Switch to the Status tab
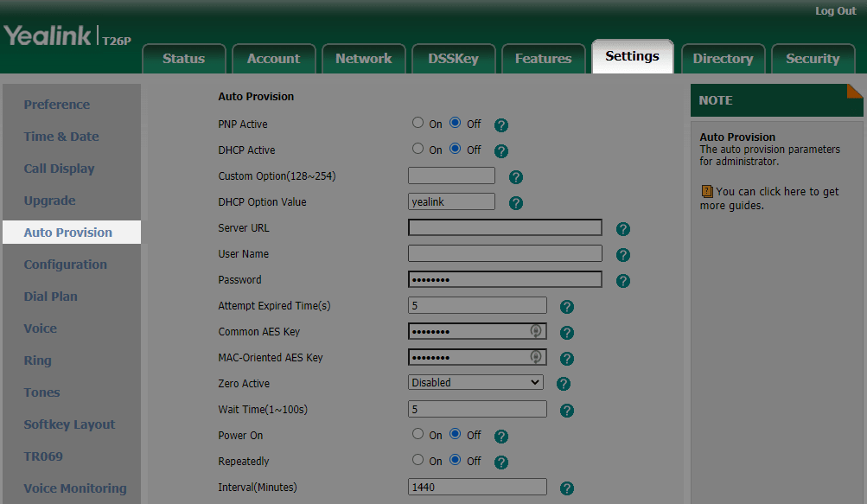The height and width of the screenshot is (504, 867). click(184, 59)
